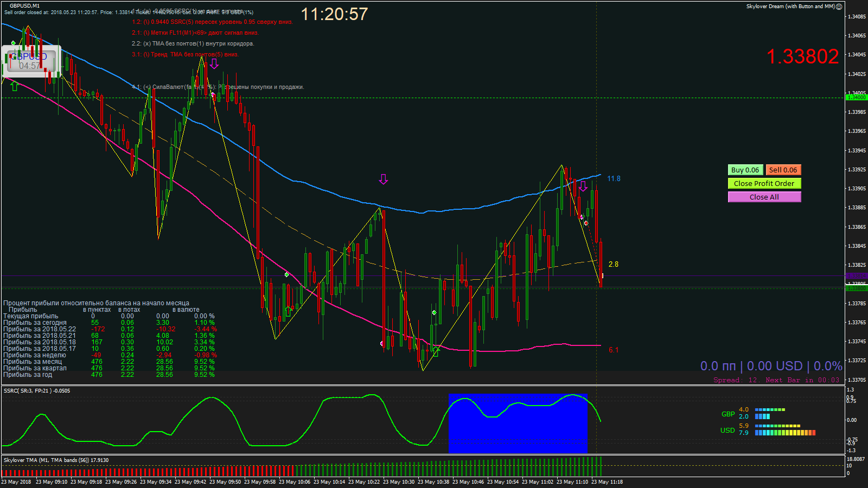Click the '4.1: СилаВалют' status line

click(218, 87)
